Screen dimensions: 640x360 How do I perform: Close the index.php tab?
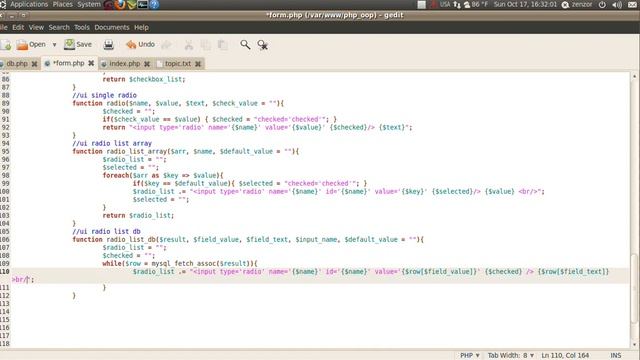(147, 64)
